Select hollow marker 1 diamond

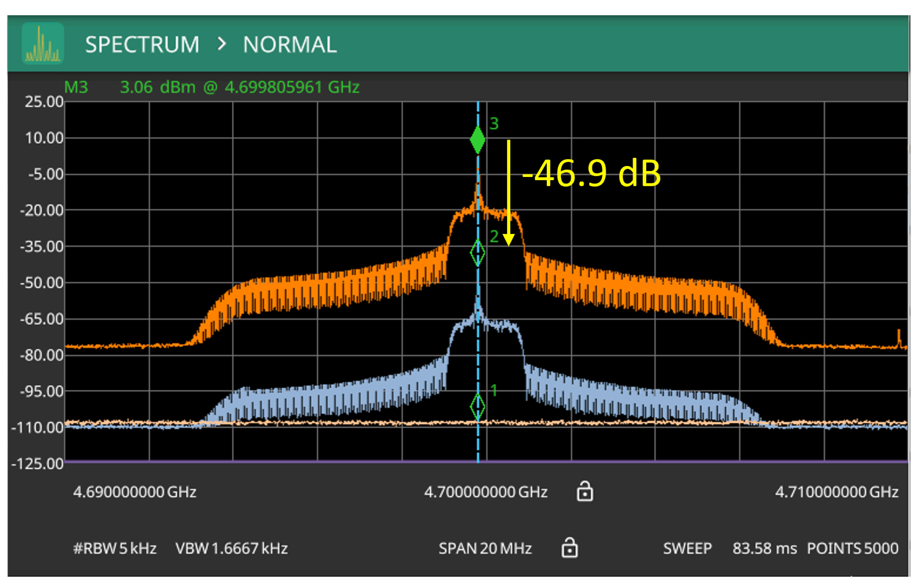[x=478, y=407]
